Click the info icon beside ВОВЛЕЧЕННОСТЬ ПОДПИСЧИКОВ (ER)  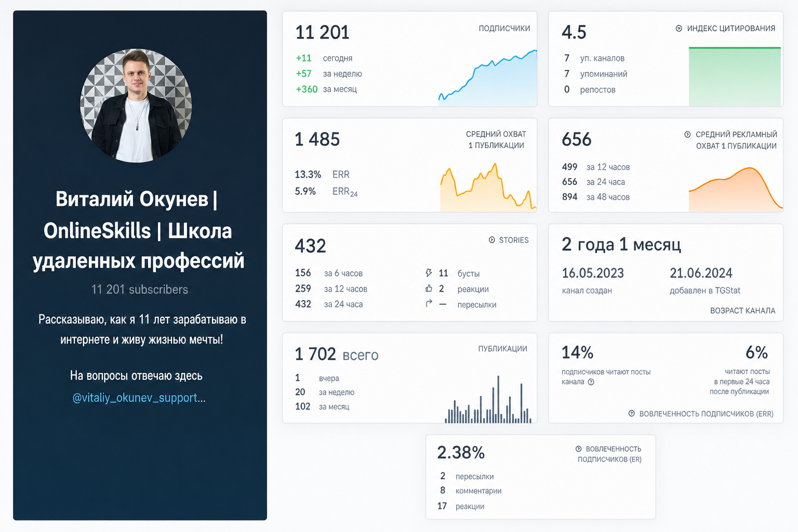tap(578, 449)
